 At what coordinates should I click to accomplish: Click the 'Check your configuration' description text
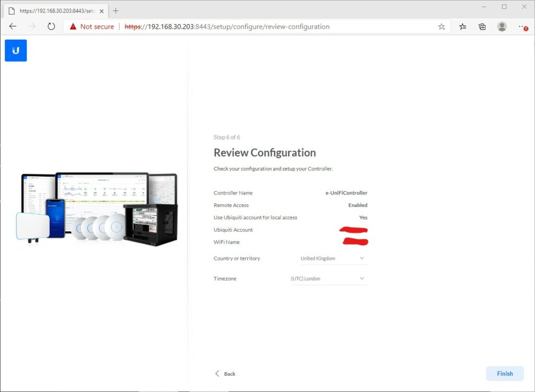pyautogui.click(x=273, y=169)
